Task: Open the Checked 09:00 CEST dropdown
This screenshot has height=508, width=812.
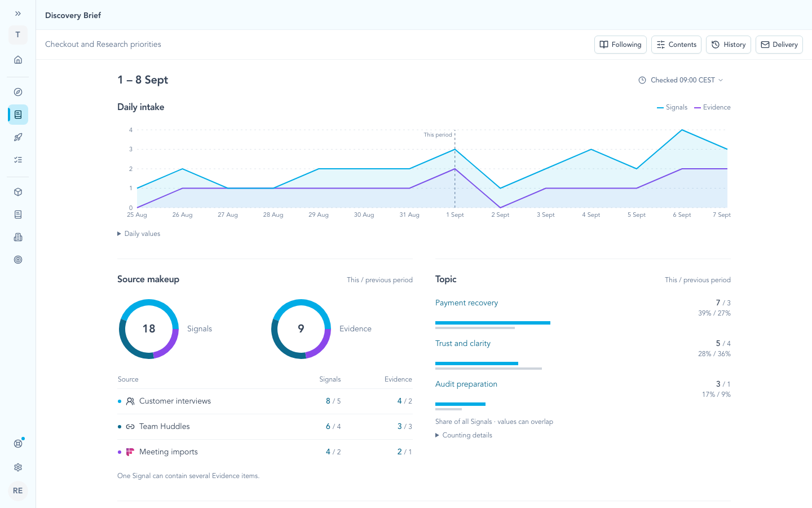Action: coord(681,80)
